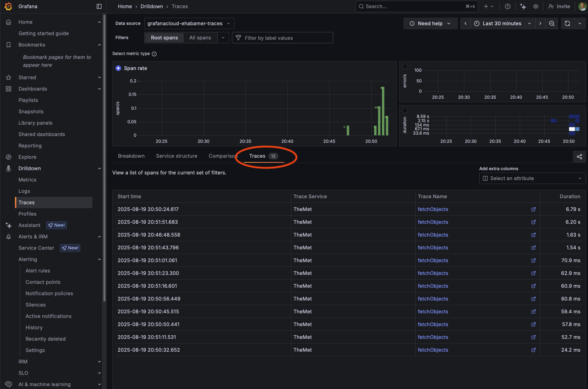Switch filter to All spans
The height and width of the screenshot is (389, 588).
[x=200, y=38]
